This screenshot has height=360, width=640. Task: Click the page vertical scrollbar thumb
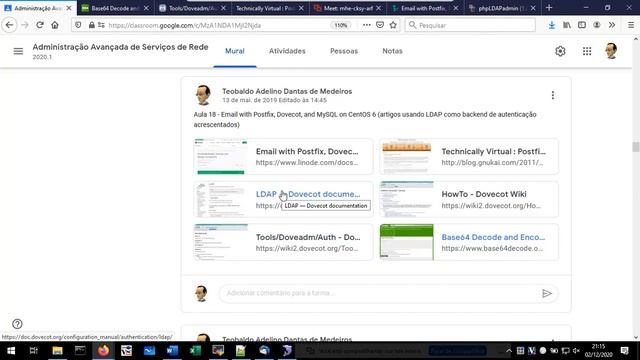[x=636, y=147]
